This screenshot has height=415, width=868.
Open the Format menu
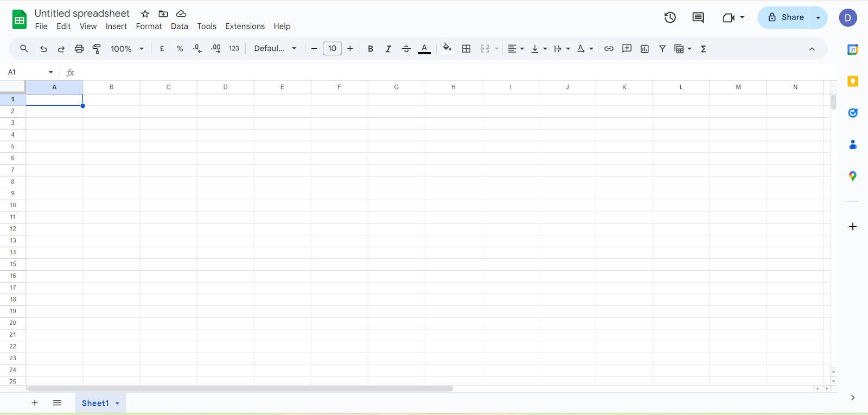point(149,26)
